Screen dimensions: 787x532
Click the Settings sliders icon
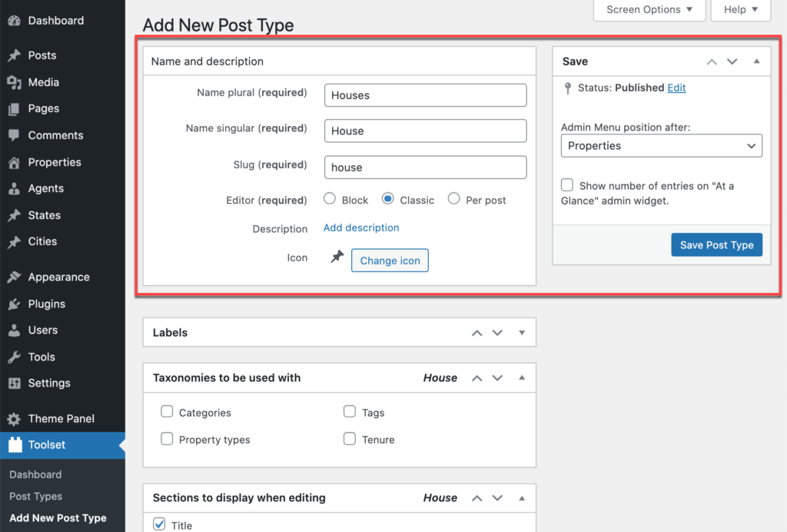[x=14, y=384]
